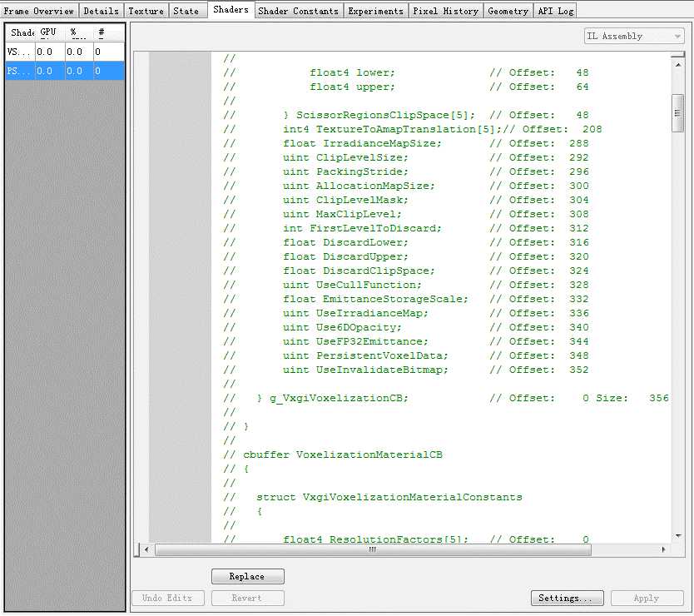This screenshot has width=694, height=616.
Task: Go to the Geometry tab
Action: click(x=508, y=11)
